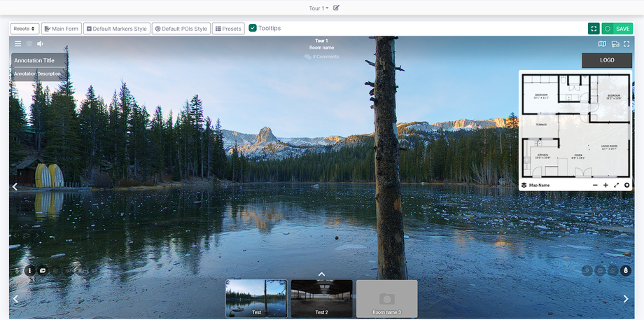This screenshot has width=644, height=320.
Task: Click the Annotation Description text
Action: tap(37, 74)
